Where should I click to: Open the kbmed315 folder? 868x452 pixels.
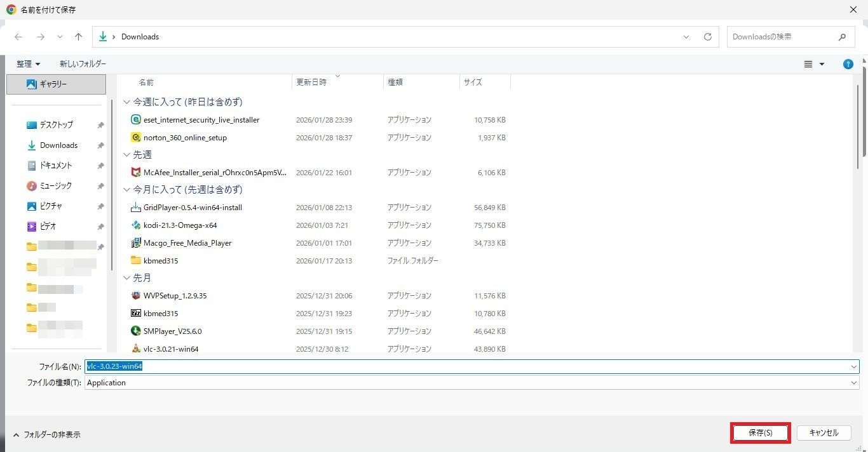point(160,261)
